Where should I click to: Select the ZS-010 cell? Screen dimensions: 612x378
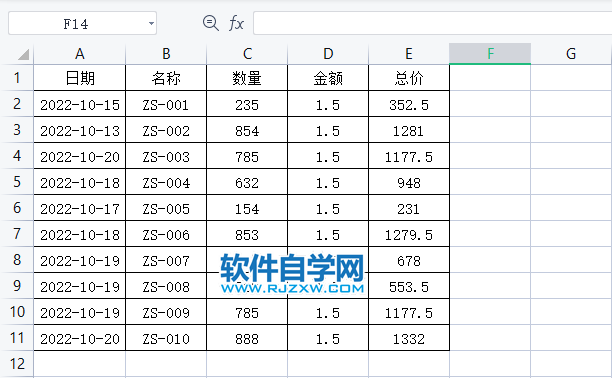pos(166,337)
